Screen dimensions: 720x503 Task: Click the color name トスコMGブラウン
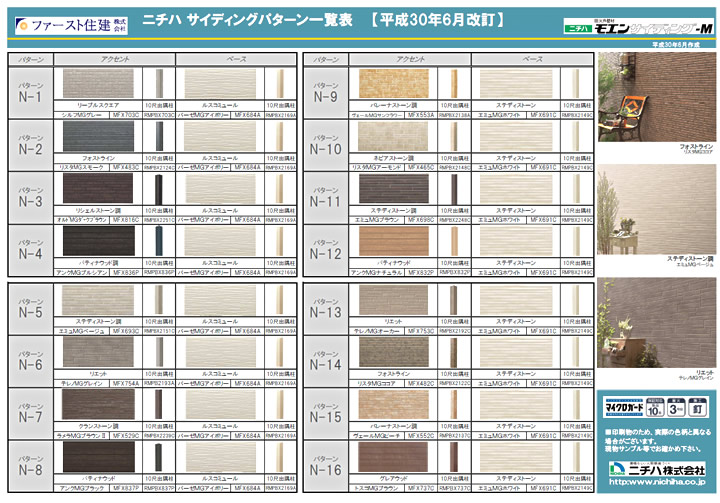[377, 488]
